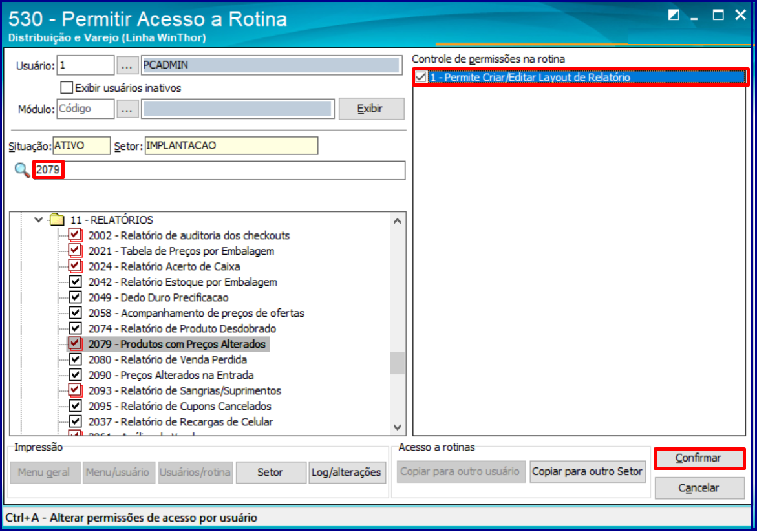Click 'Copiar para outro usuário' button
This screenshot has width=757, height=532.
click(460, 472)
